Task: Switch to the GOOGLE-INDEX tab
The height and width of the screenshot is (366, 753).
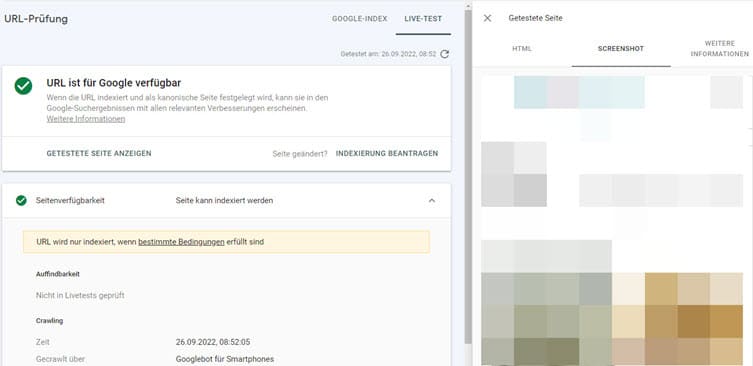Action: point(360,19)
